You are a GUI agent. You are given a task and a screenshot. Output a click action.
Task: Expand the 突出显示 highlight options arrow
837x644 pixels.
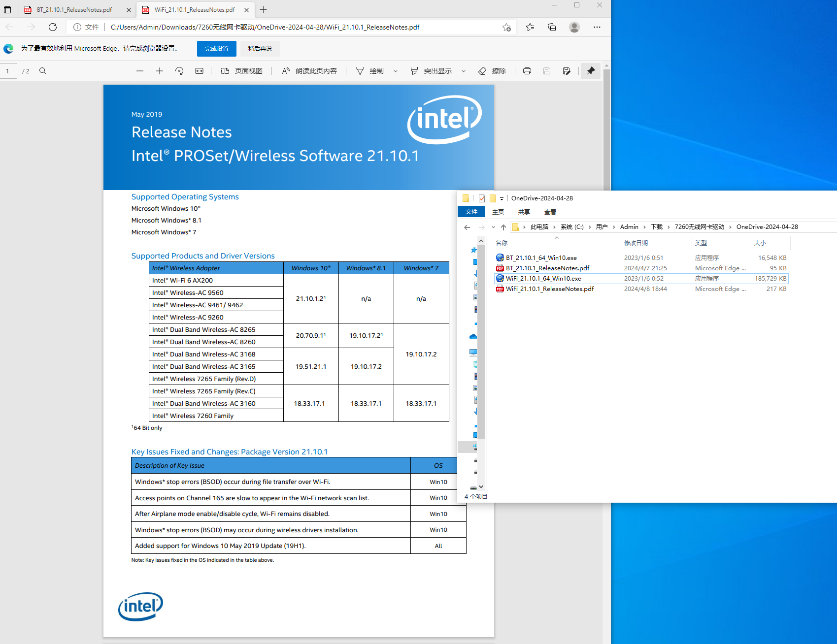point(464,71)
